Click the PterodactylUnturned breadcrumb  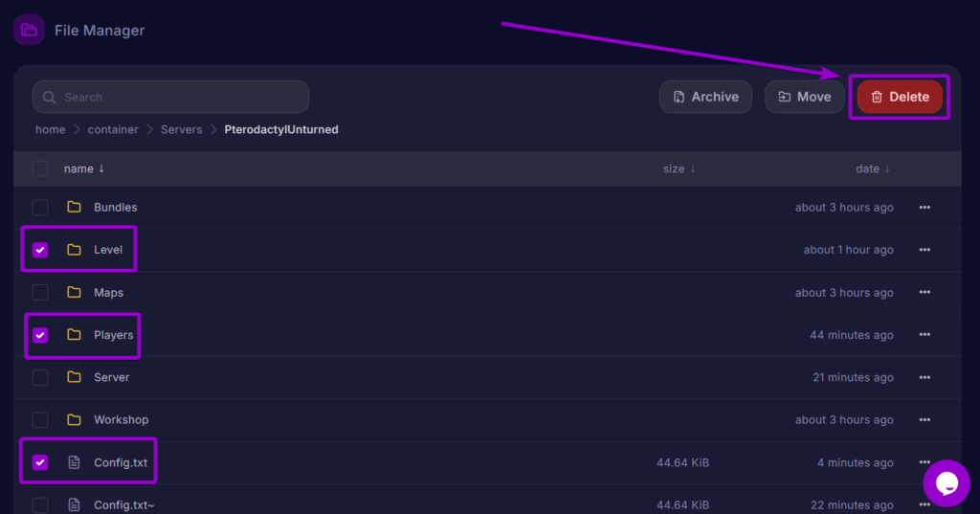(x=281, y=129)
